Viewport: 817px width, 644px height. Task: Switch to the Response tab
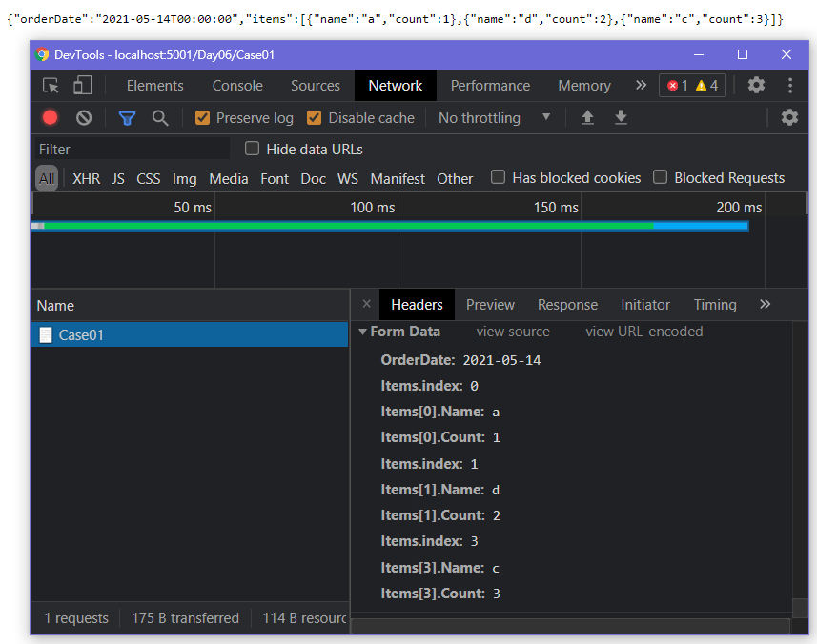pos(567,305)
